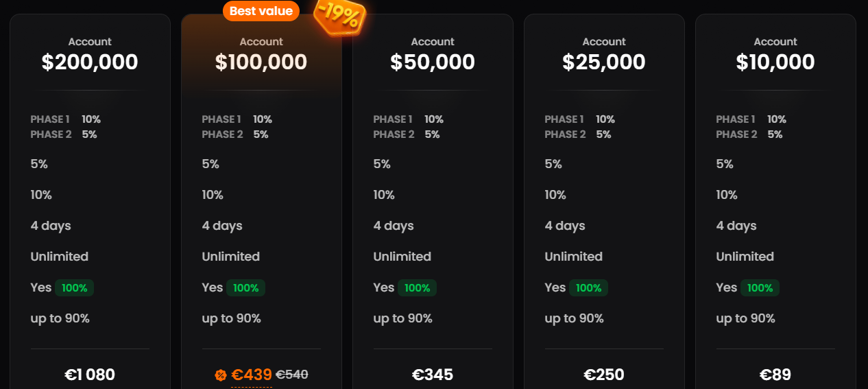The image size is (868, 389).
Task: Click the green 100% badge in $100,000 card
Action: [245, 288]
